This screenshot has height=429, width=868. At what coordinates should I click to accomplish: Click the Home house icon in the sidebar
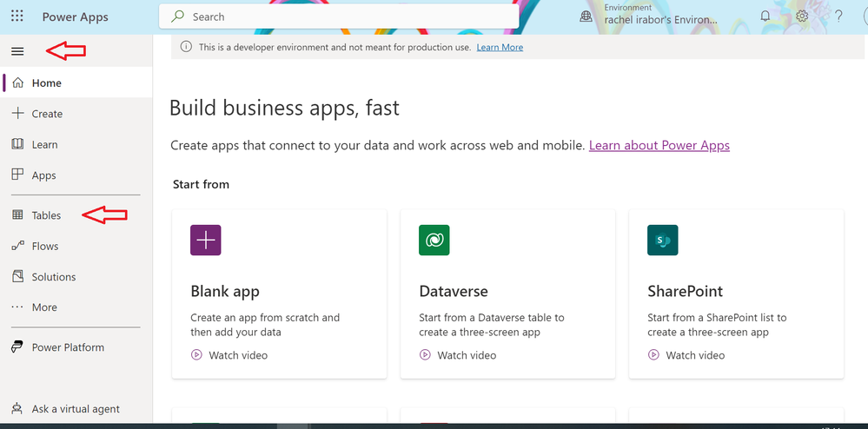tap(17, 83)
